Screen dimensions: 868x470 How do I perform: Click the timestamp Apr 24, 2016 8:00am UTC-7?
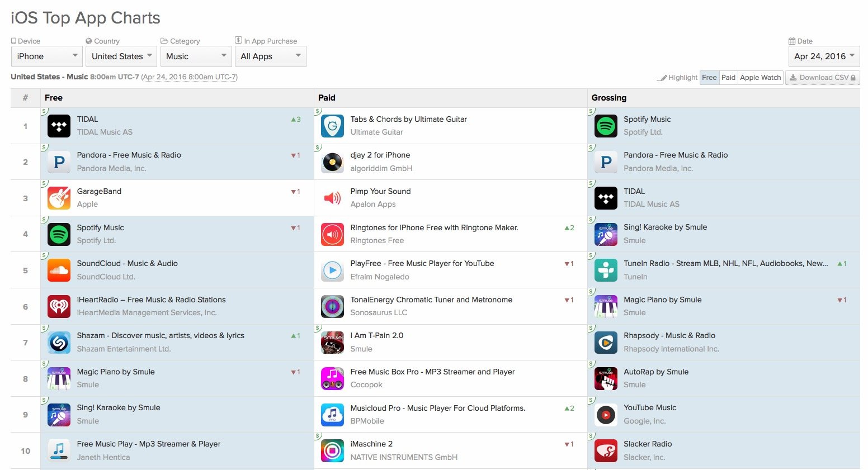tap(189, 77)
